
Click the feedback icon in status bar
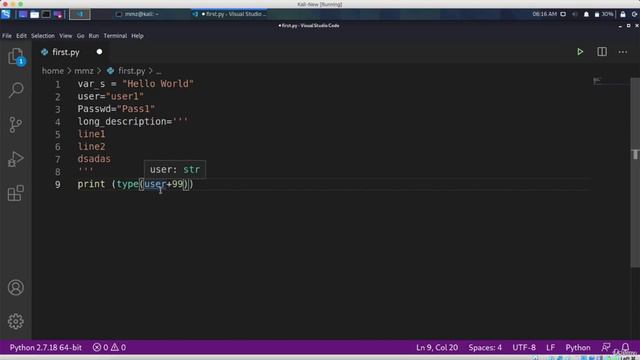[x=606, y=347]
